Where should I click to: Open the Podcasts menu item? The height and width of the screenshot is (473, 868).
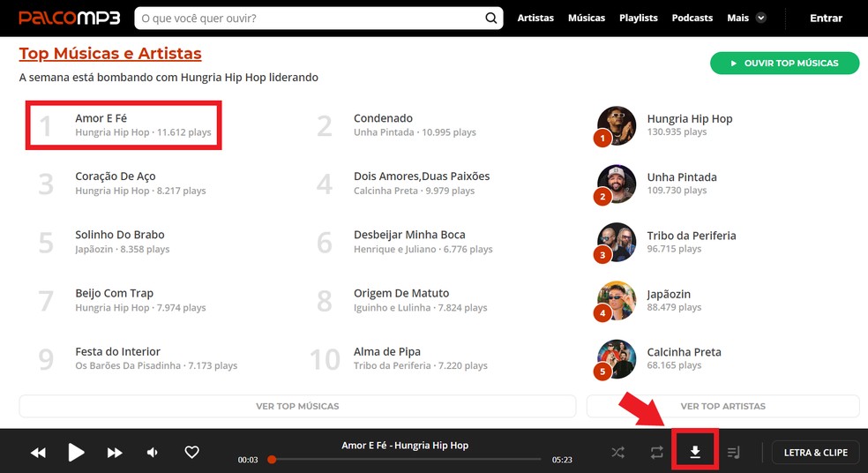point(692,18)
